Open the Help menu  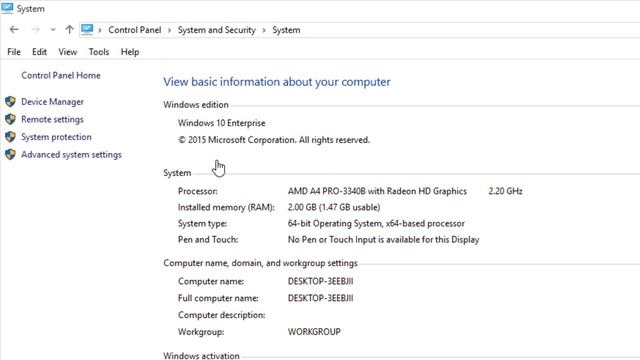click(130, 52)
